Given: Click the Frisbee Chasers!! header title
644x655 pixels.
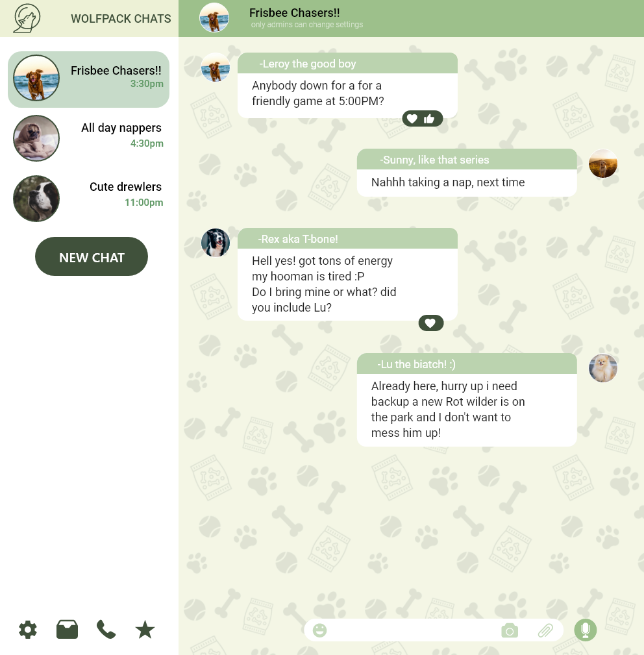Looking at the screenshot, I should coord(295,13).
